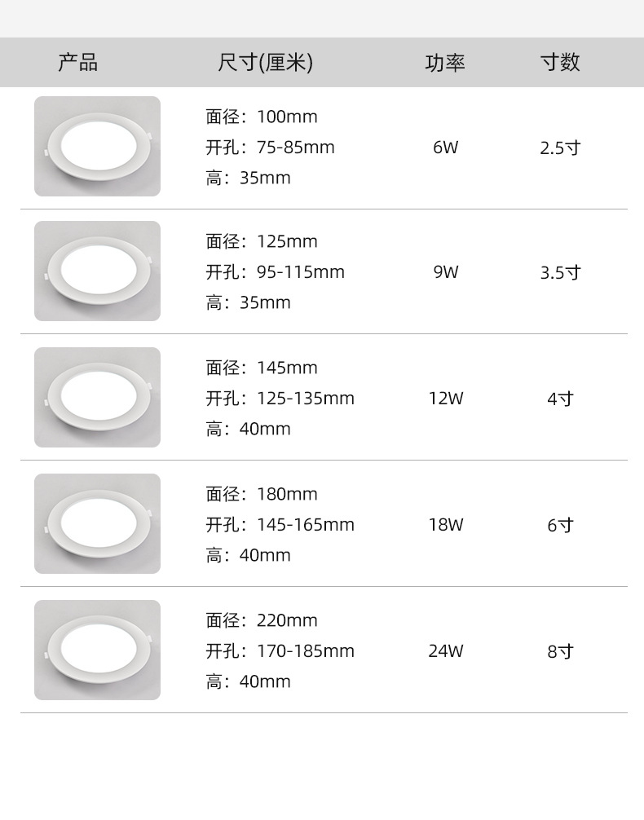Click the 8寸 size label
Screen dimensions: 644x820
(560, 651)
